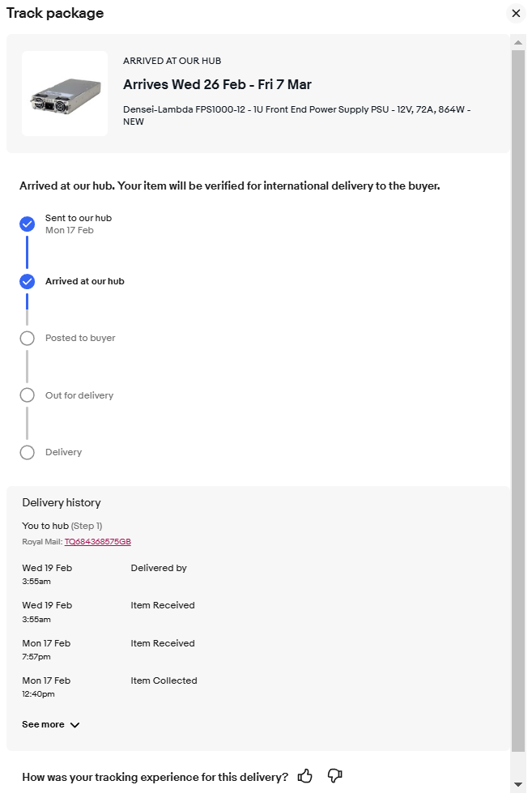Click the 'Posted to buyer' step label
This screenshot has height=802, width=532.
[80, 338]
